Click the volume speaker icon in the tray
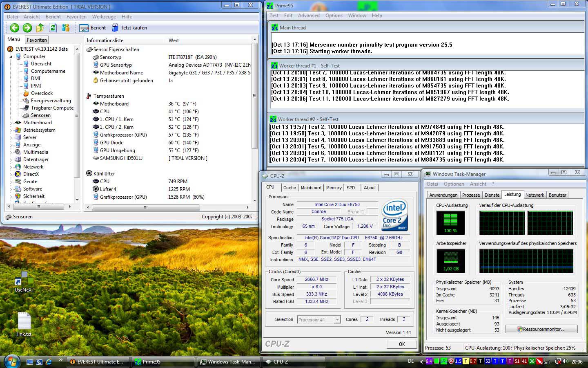Image resolution: width=588 pixels, height=368 pixels. 565,361
